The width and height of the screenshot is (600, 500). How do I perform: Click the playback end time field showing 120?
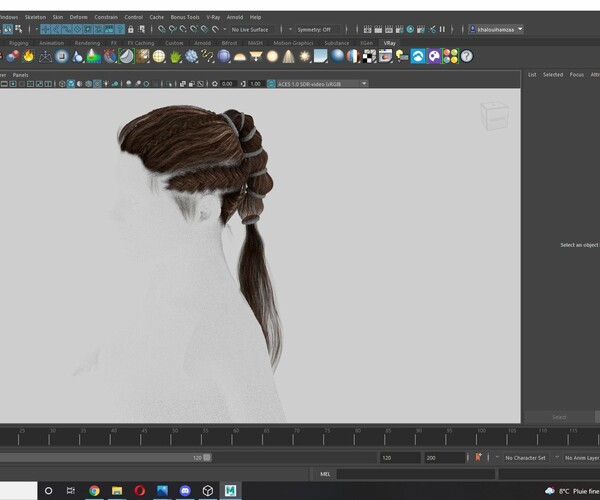point(400,458)
